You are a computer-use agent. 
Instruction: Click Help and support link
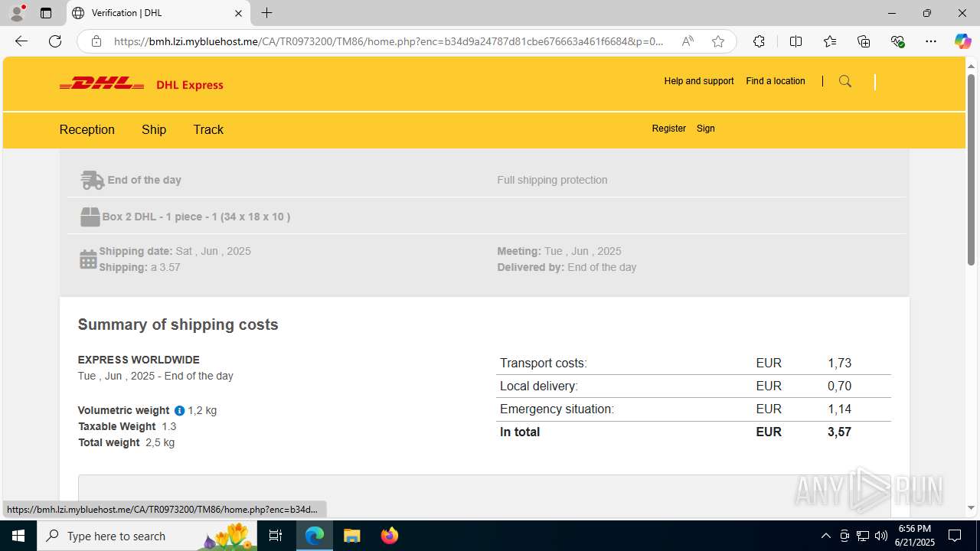699,81
